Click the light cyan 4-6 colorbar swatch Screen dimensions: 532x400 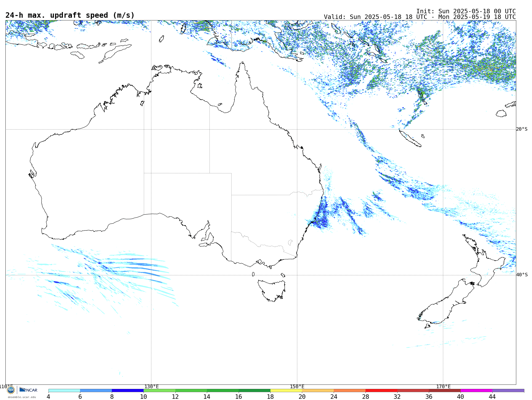coord(64,391)
